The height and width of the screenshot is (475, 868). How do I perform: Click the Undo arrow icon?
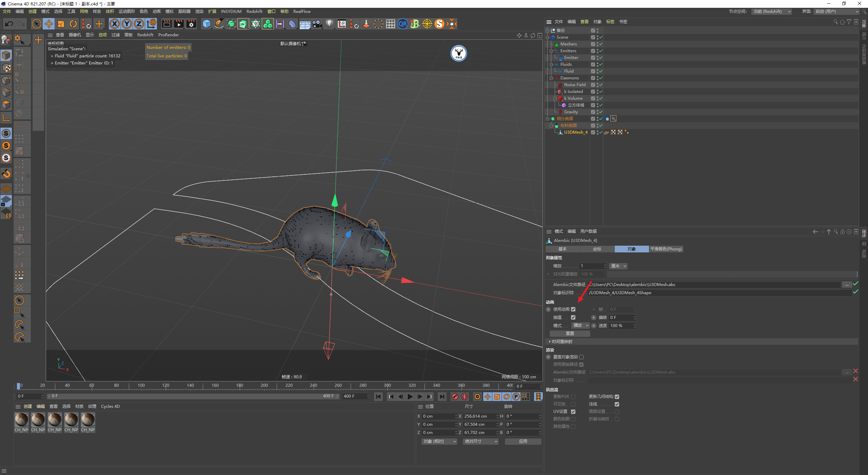point(9,24)
